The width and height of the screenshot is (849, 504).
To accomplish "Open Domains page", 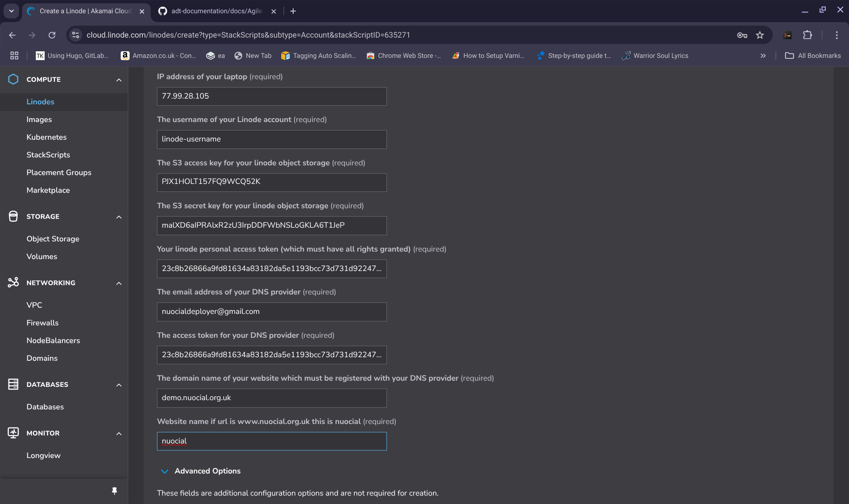I will 42,358.
